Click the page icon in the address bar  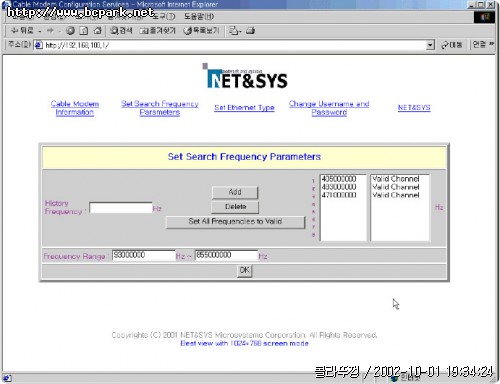pyautogui.click(x=39, y=45)
